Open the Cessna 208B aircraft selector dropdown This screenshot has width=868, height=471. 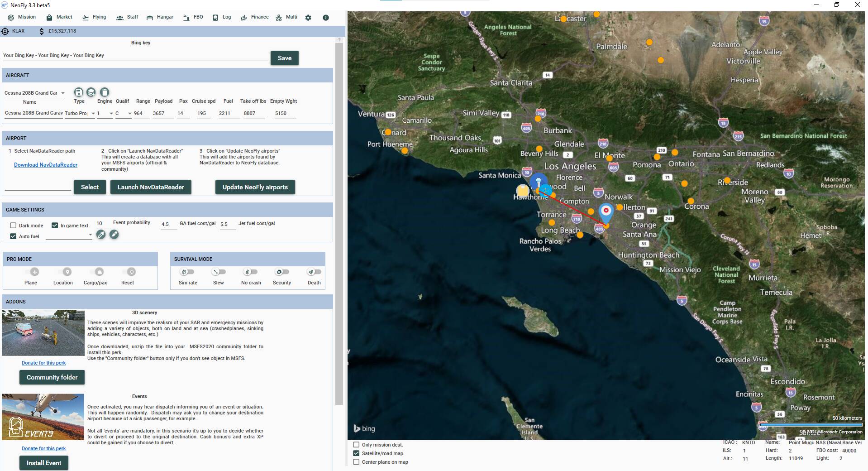coord(35,93)
